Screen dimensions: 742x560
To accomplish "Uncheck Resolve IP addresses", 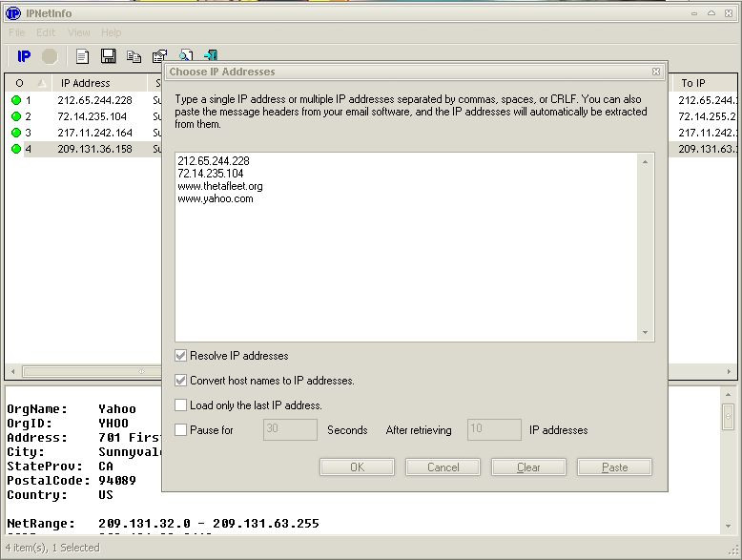I will click(181, 356).
